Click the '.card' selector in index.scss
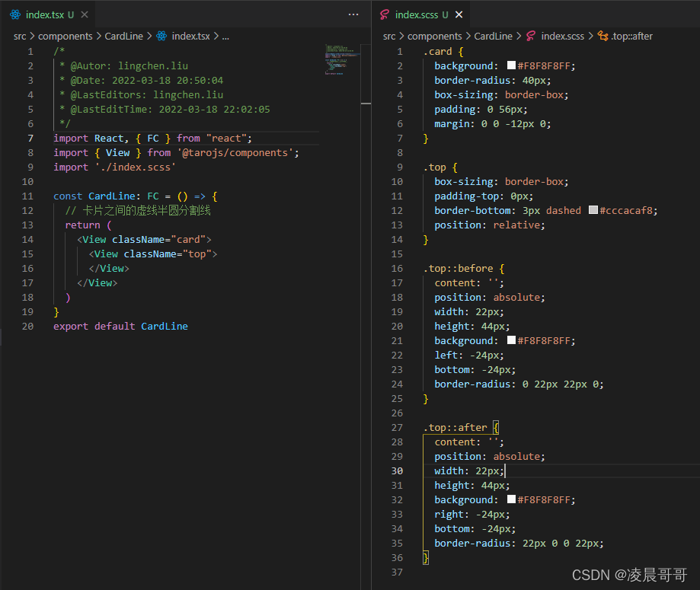 [x=437, y=51]
